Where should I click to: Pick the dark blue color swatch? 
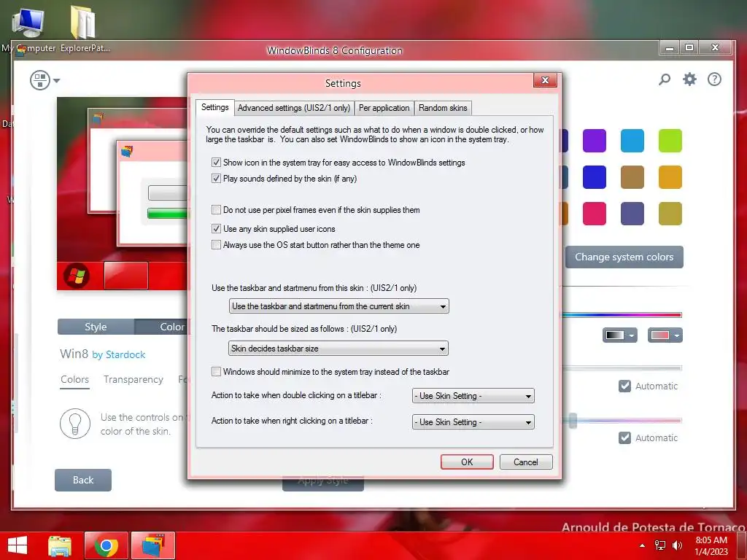[x=594, y=177]
